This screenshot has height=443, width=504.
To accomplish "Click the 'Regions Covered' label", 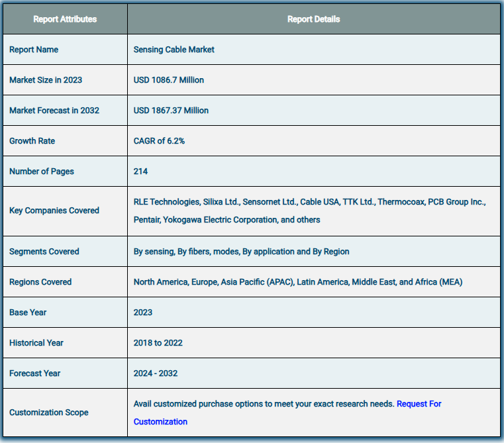I will [40, 282].
